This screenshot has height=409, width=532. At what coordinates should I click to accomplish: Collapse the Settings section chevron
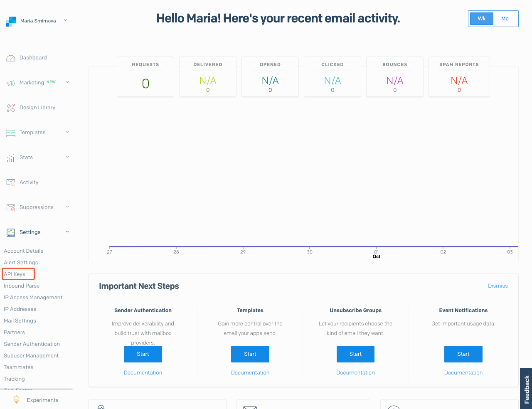click(x=67, y=232)
